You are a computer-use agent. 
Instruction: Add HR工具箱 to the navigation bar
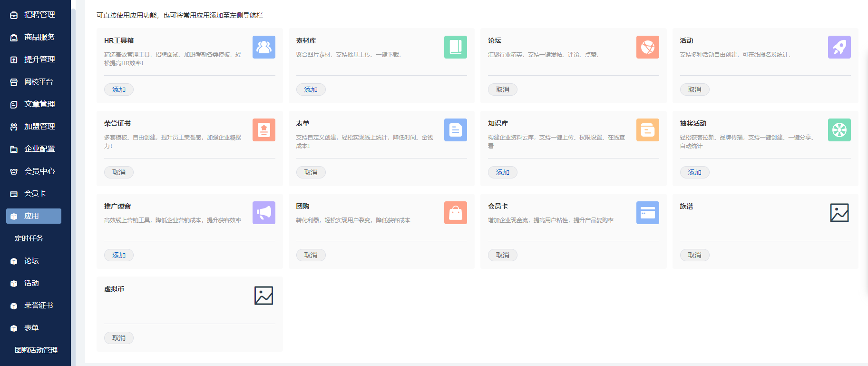coord(119,89)
